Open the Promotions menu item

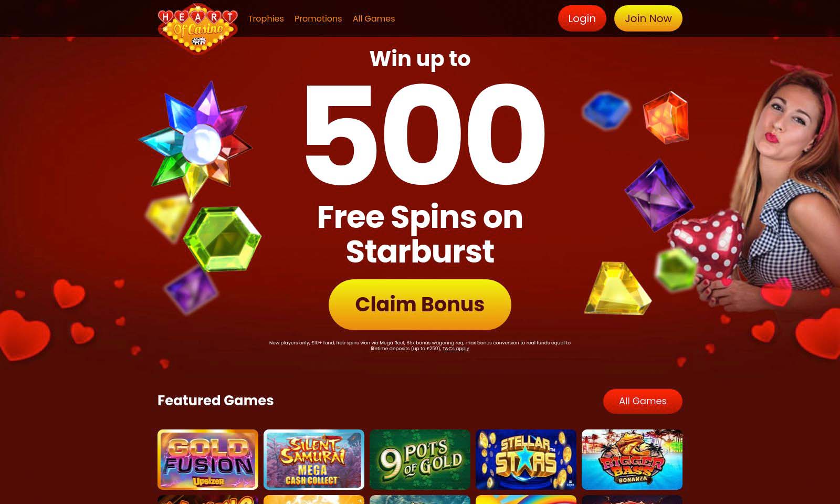point(318,18)
